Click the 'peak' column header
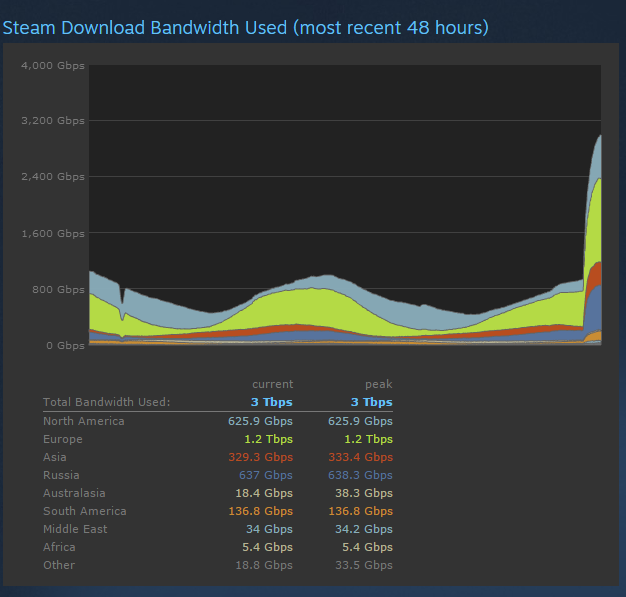626x597 pixels. 378,385
